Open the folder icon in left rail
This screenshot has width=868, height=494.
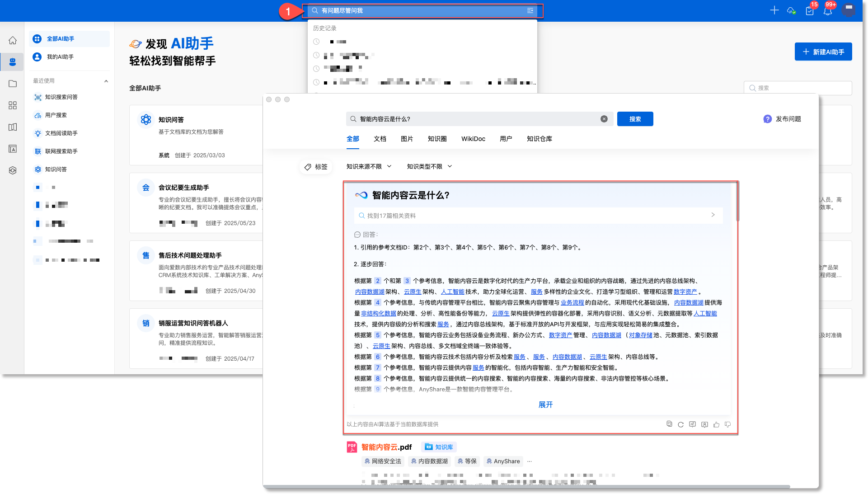click(x=13, y=84)
